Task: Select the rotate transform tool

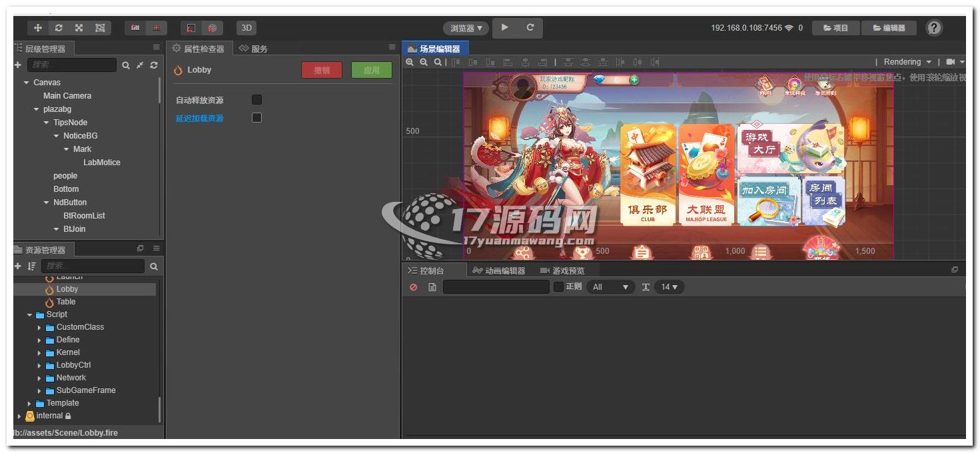Action: pyautogui.click(x=59, y=28)
